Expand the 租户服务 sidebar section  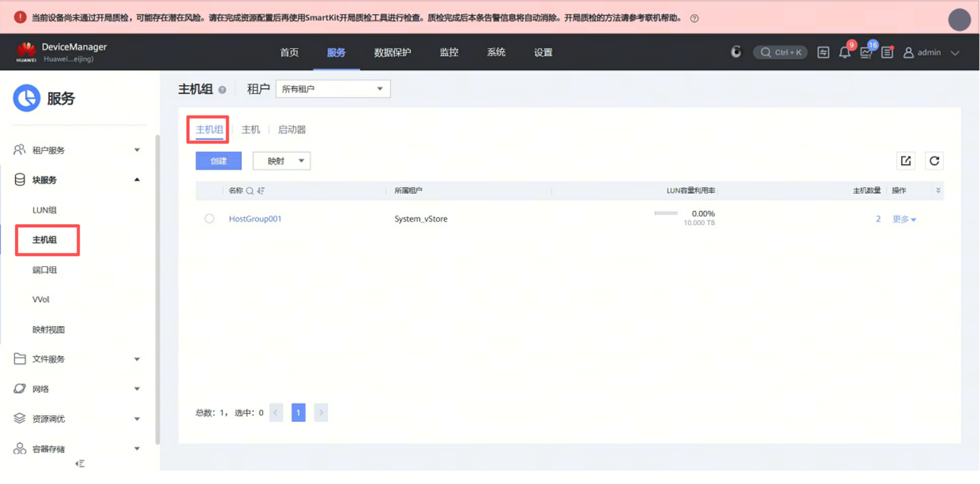click(x=137, y=150)
